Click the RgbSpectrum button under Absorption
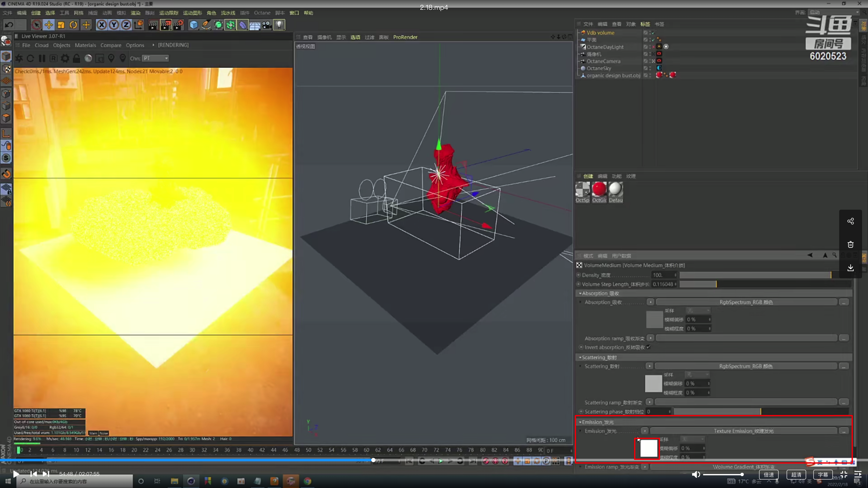Image resolution: width=868 pixels, height=488 pixels. click(x=746, y=302)
